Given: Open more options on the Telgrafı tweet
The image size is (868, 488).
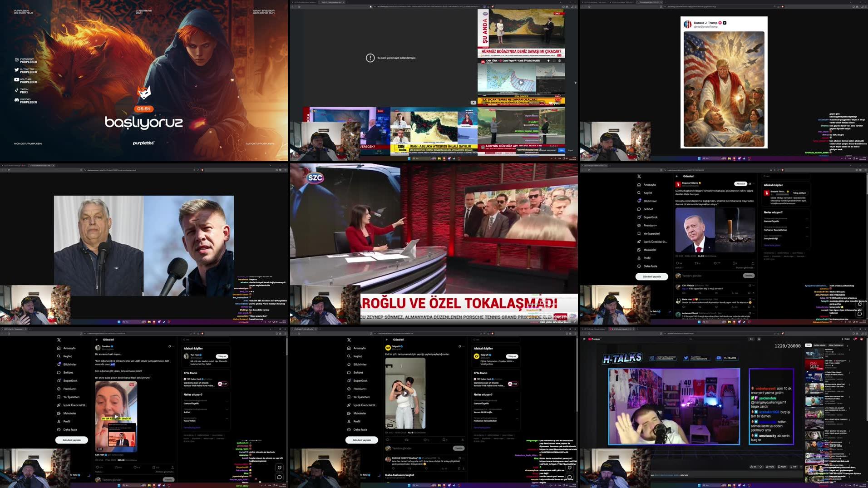Looking at the screenshot, I should [464, 346].
